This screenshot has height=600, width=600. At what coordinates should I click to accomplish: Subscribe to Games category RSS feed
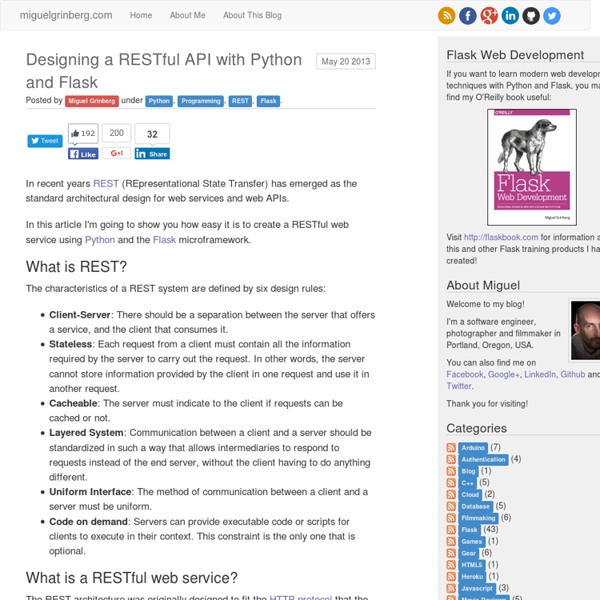coord(451,541)
